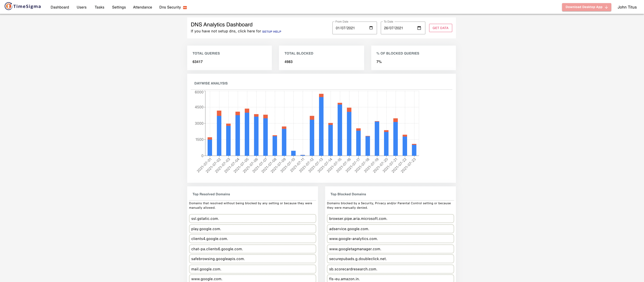The image size is (644, 282).
Task: Open the From Date calendar picker icon
Action: pos(371,28)
